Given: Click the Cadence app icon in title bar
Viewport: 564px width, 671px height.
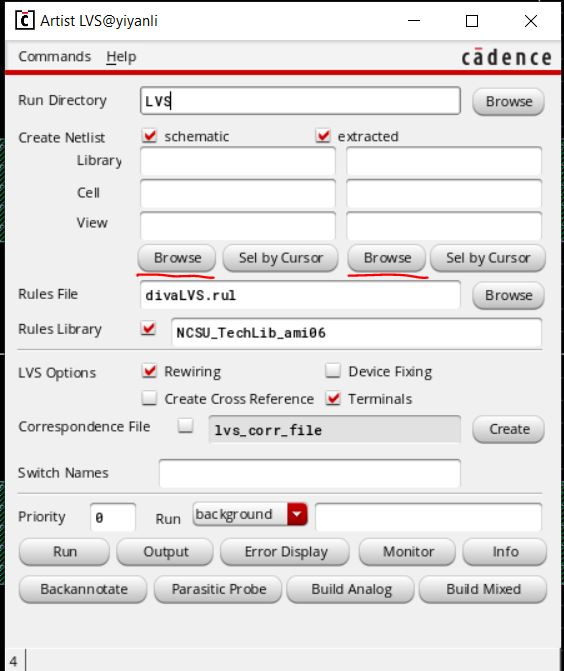Looking at the screenshot, I should [x=24, y=21].
